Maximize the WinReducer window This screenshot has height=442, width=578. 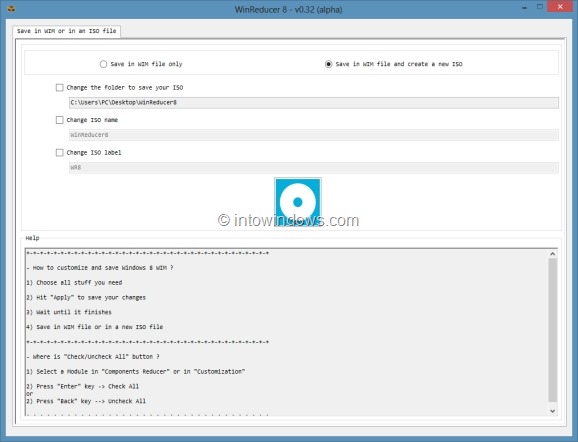pyautogui.click(x=540, y=7)
